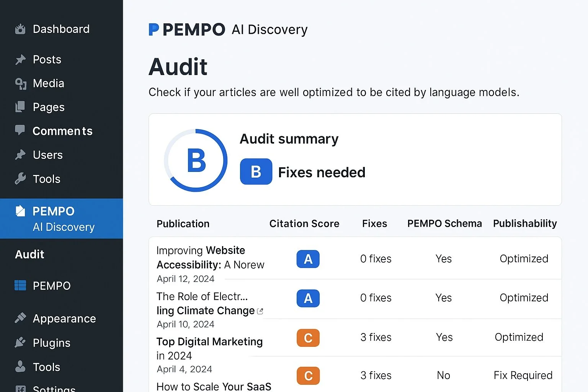Sort by Fixes column header
This screenshot has width=588, height=392.
tap(374, 224)
